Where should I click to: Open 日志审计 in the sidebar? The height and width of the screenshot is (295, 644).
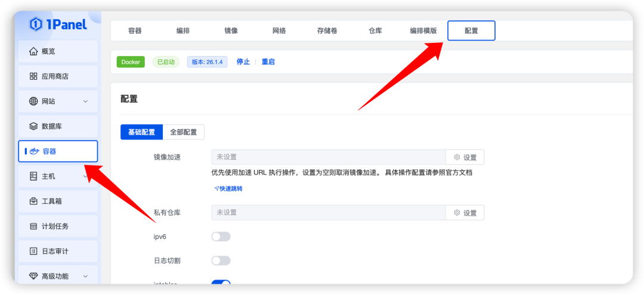[x=58, y=251]
